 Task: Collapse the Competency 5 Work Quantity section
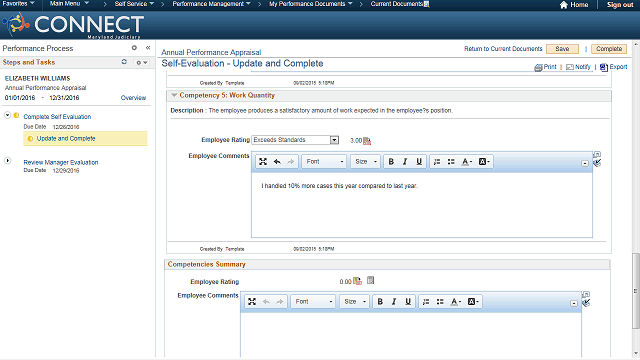[174, 95]
